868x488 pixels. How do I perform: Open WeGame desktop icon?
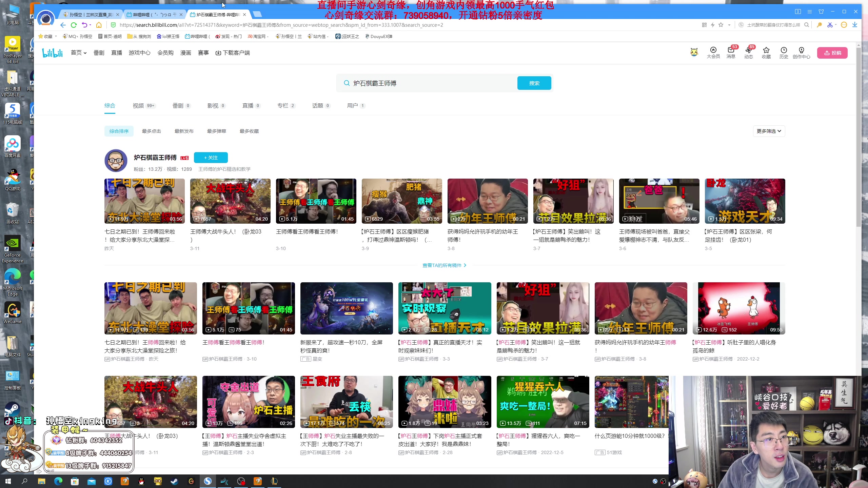13,312
